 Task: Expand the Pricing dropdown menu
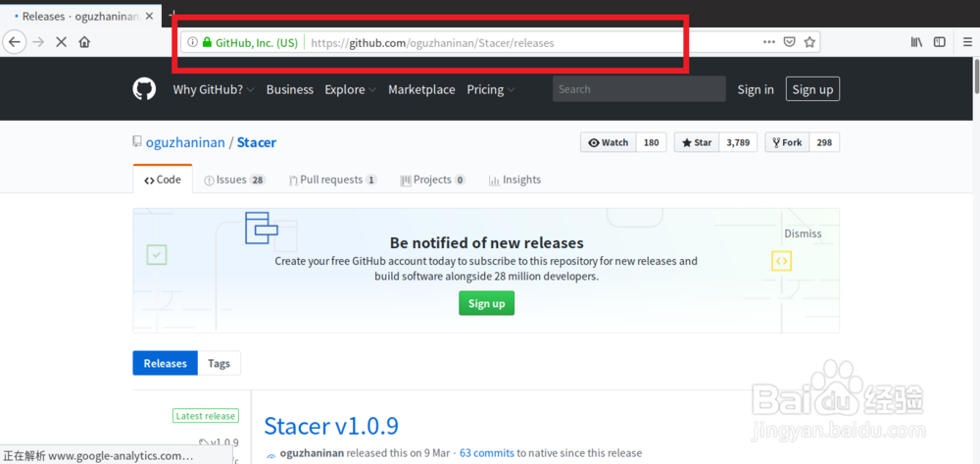(491, 89)
